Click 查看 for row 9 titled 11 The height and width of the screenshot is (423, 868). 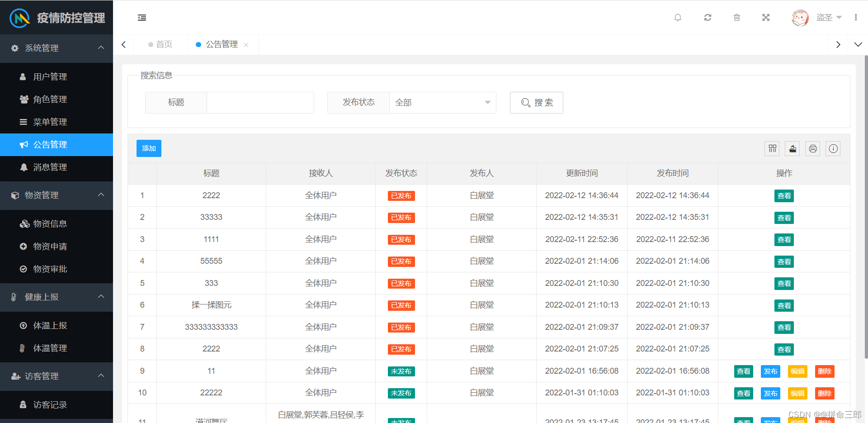[743, 371]
